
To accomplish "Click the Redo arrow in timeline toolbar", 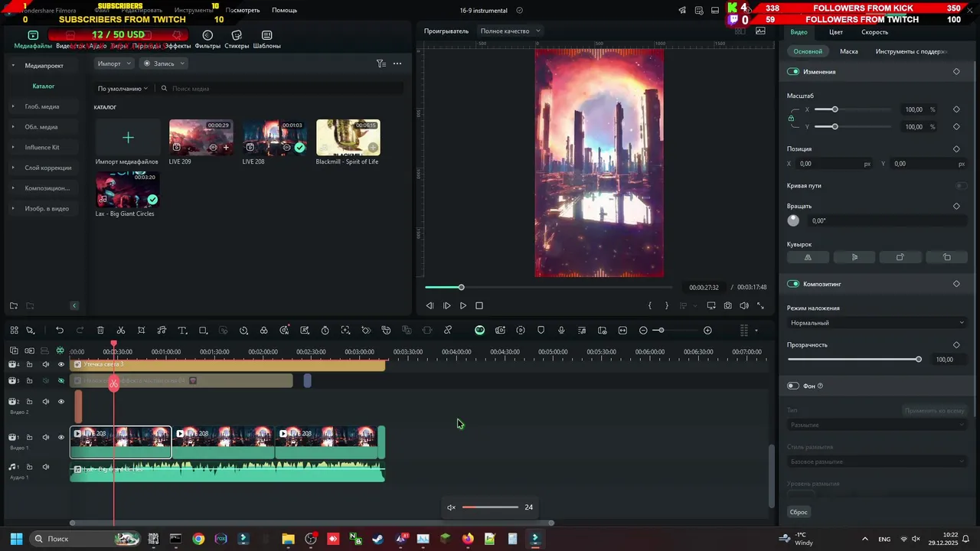I will point(80,331).
